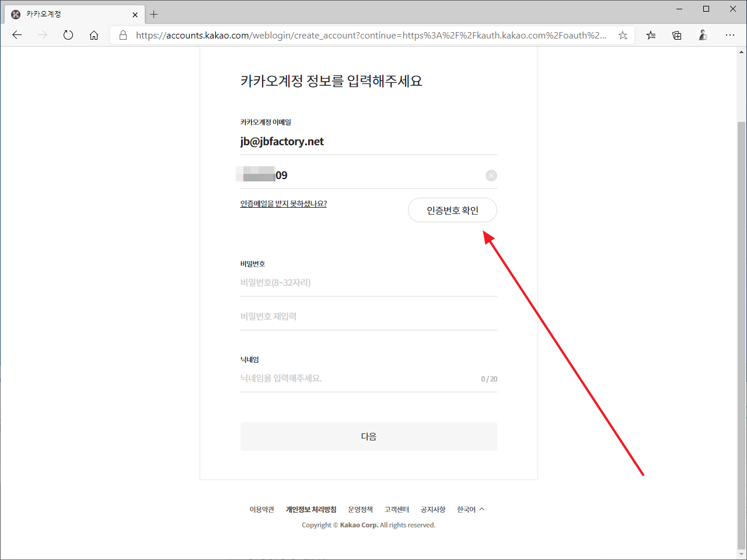Open the favorites list panel

pos(651,35)
